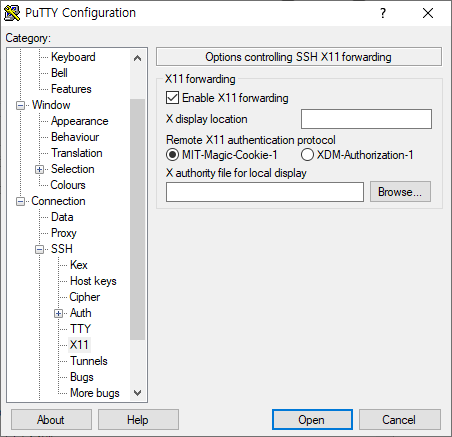Open the Data category
Viewport: 452px width, 437px height.
coord(62,217)
